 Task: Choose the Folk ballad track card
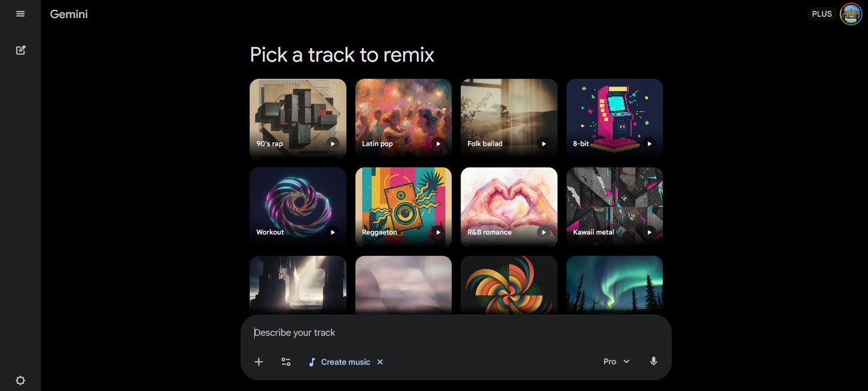[509, 118]
